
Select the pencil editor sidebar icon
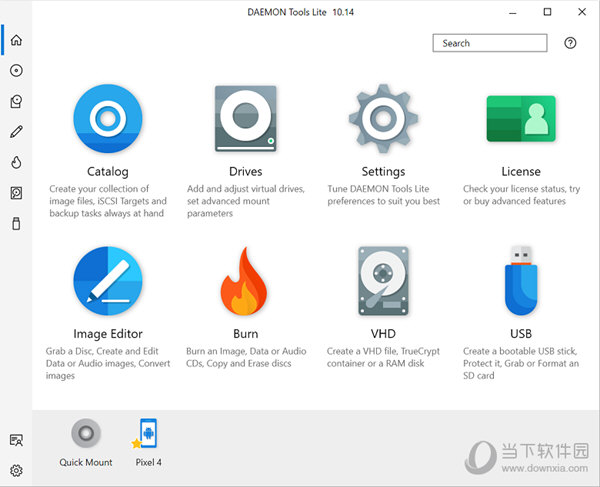pos(16,132)
